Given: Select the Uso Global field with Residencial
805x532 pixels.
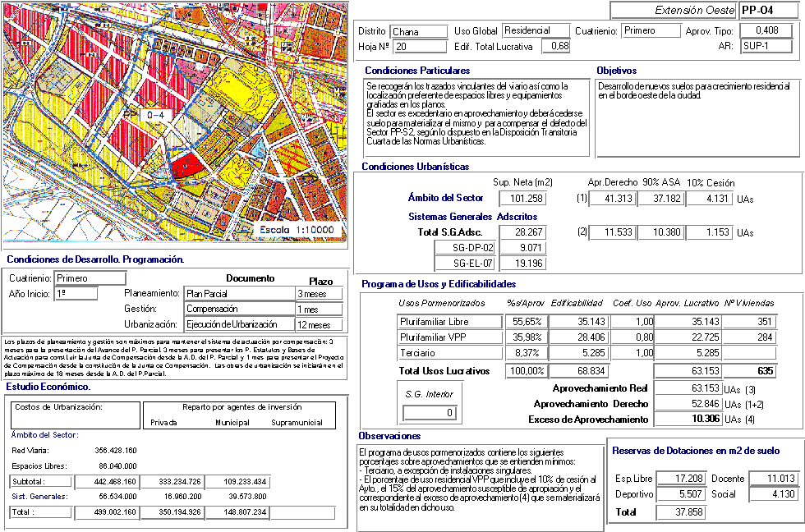Looking at the screenshot, I should (535, 31).
